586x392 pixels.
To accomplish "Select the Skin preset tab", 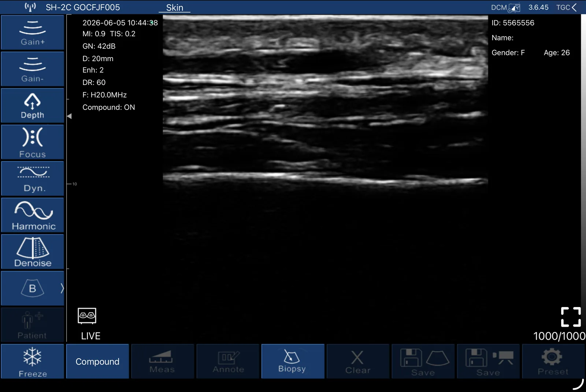I will click(175, 8).
